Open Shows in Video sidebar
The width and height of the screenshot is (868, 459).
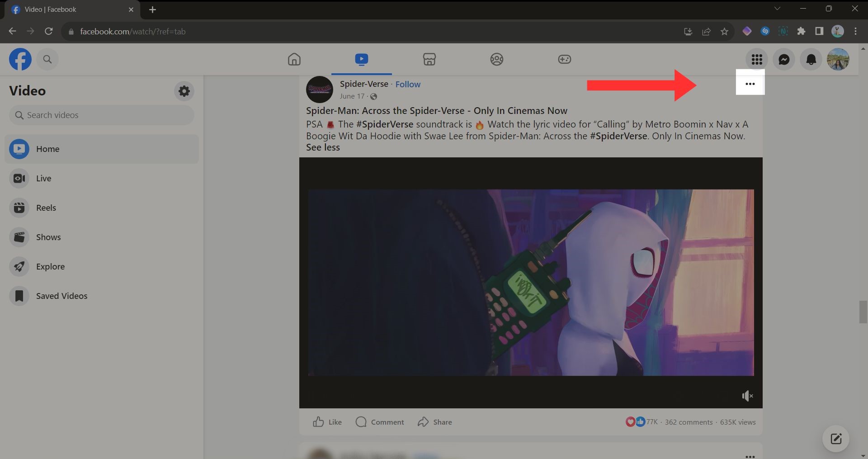(102, 237)
